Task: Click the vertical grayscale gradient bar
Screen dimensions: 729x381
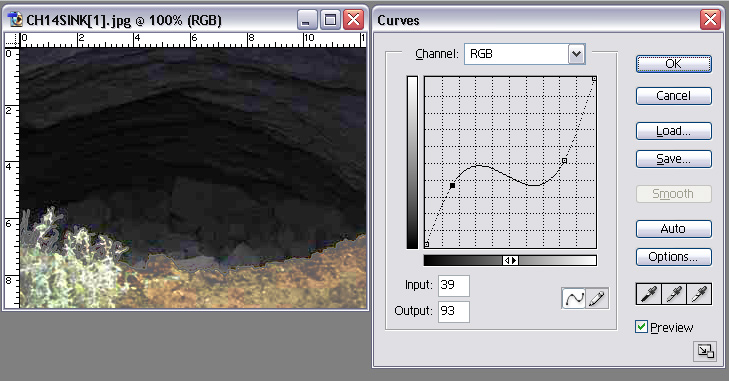Action: [412, 162]
